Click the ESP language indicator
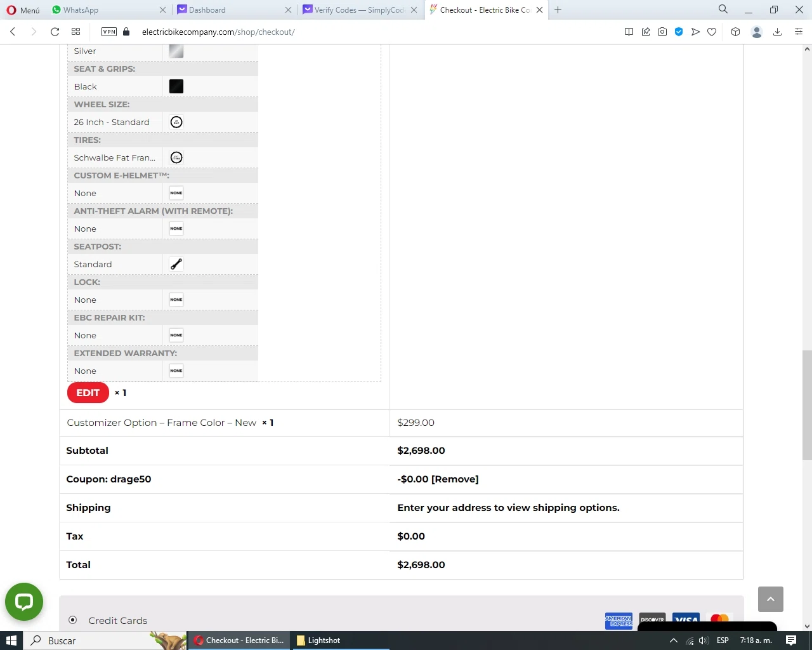This screenshot has width=812, height=650. tap(723, 640)
